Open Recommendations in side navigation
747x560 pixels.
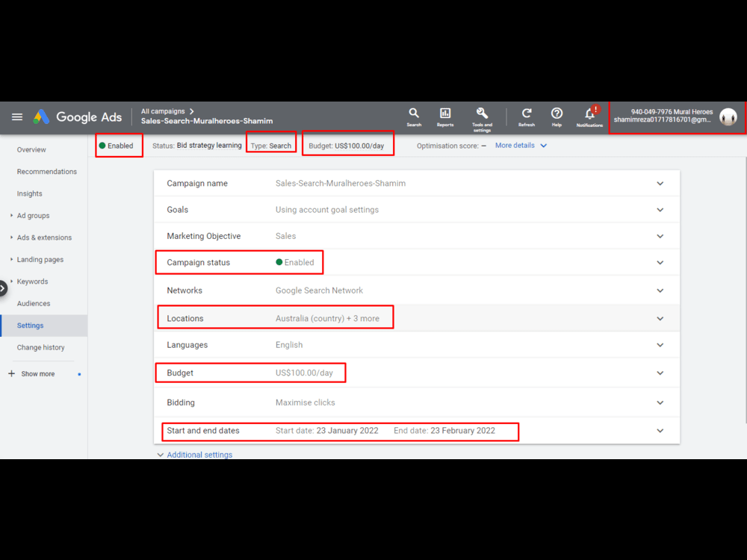pos(46,172)
